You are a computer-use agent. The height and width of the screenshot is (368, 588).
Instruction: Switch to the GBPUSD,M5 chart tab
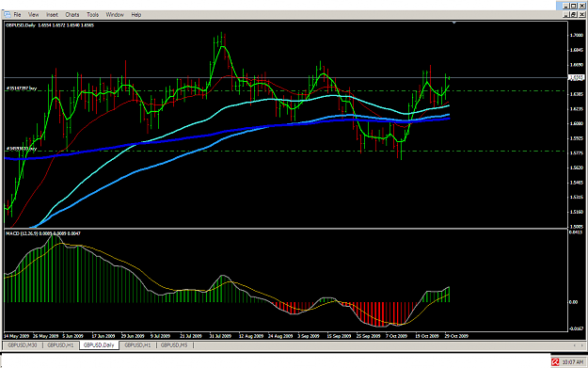click(x=174, y=345)
